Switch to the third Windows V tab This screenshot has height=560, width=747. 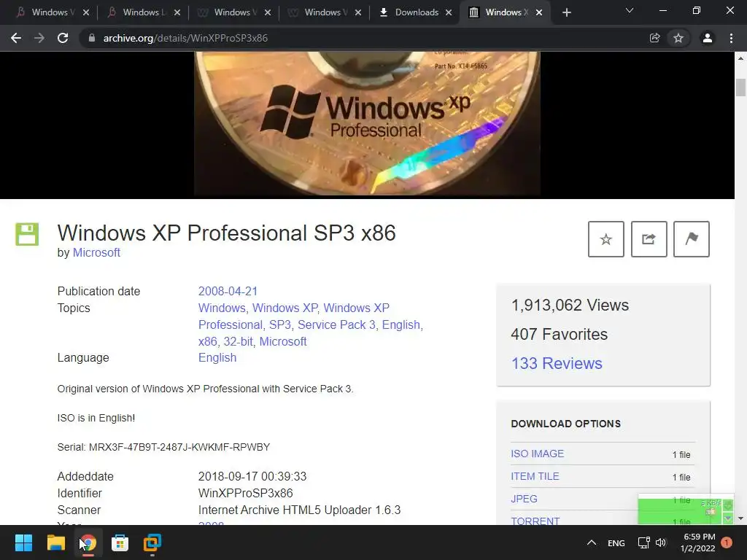click(233, 12)
